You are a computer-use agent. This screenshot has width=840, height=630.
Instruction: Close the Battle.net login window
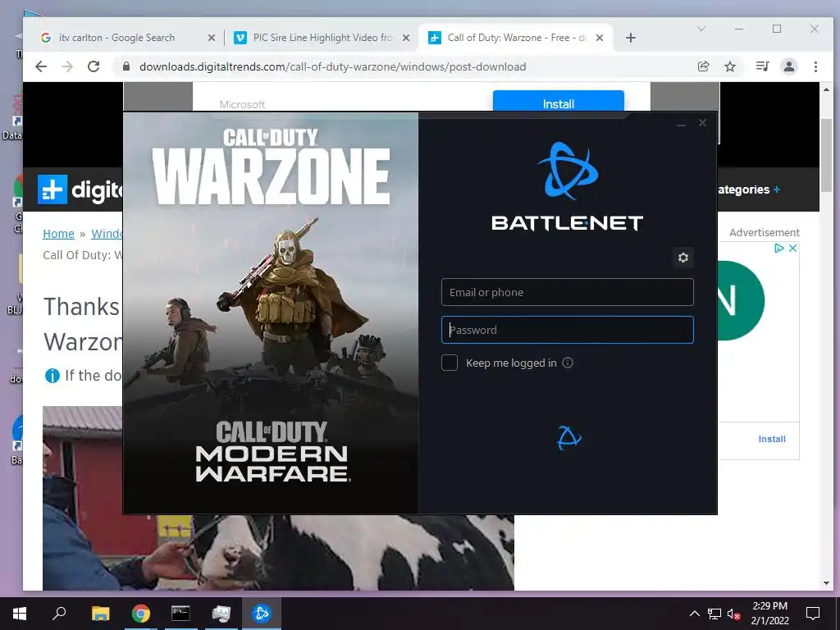pos(702,123)
